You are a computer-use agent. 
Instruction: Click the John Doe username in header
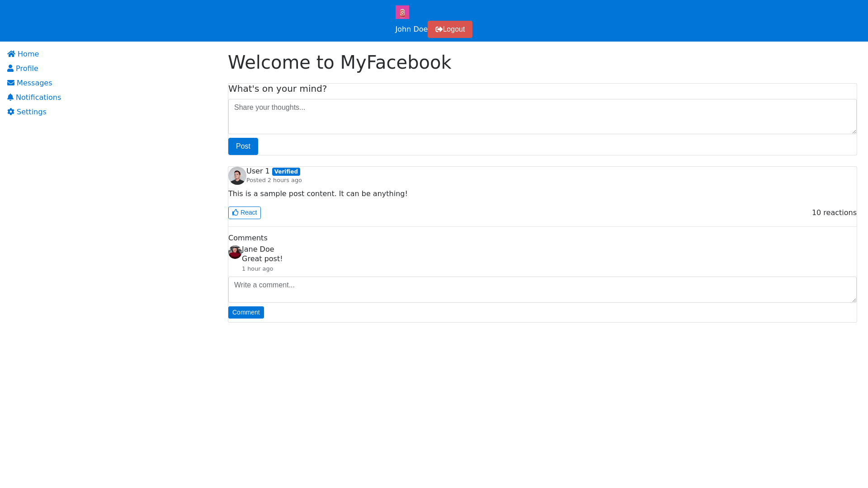point(411,29)
